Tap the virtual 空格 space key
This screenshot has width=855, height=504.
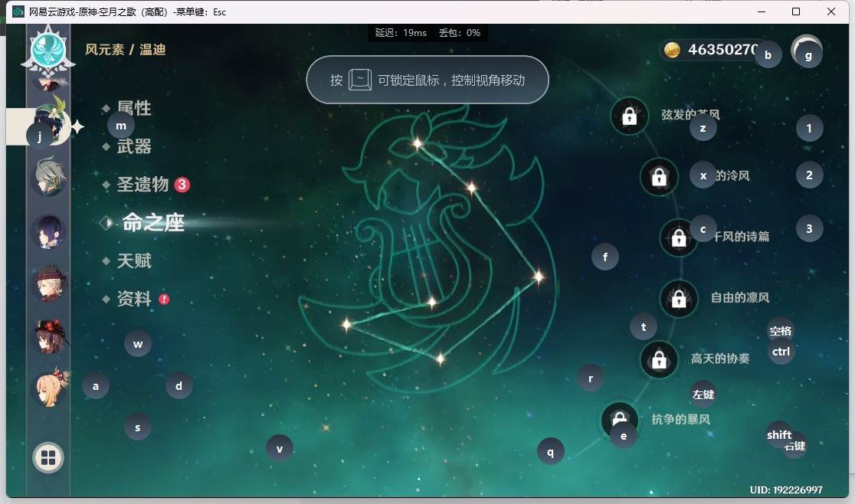780,330
